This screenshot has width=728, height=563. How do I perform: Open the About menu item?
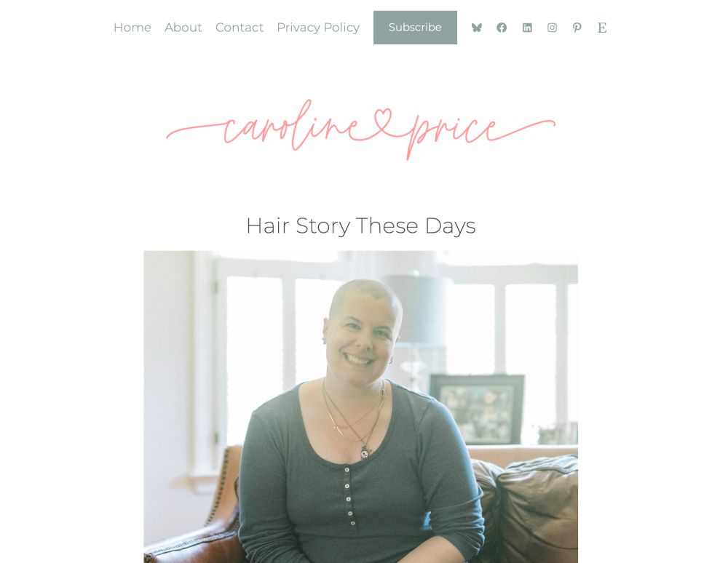(x=183, y=28)
